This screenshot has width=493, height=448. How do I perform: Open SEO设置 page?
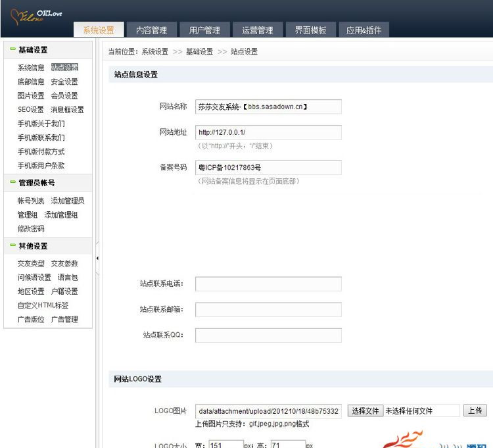pos(31,109)
